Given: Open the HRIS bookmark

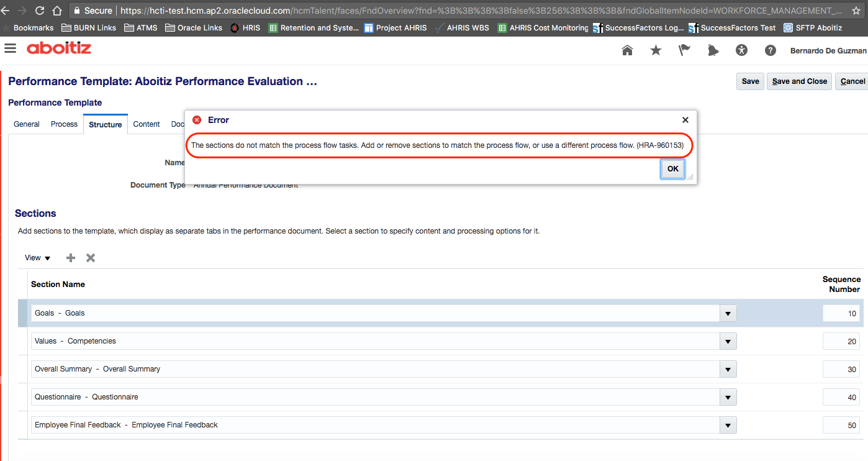Looking at the screenshot, I should (x=245, y=28).
